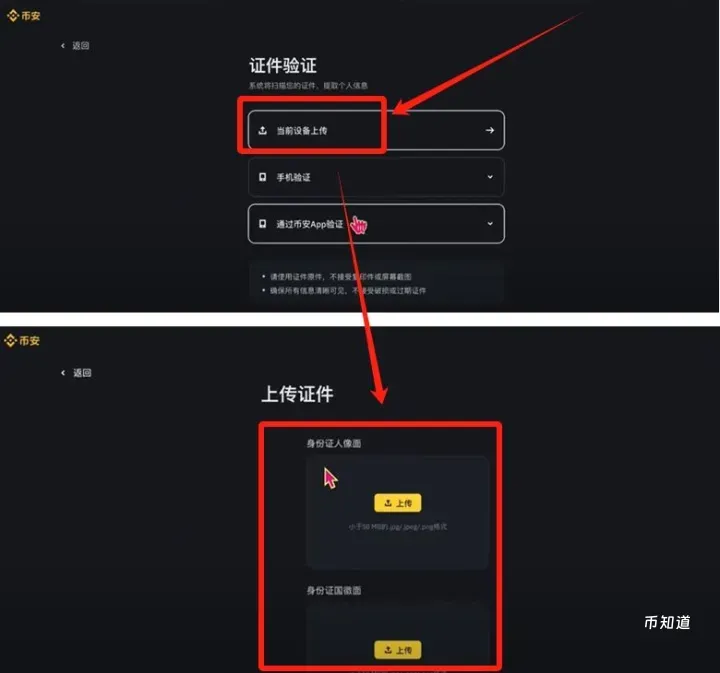Viewport: 720px width, 673px height.
Task: Click 上传 button for 身份证人像面
Action: point(398,503)
